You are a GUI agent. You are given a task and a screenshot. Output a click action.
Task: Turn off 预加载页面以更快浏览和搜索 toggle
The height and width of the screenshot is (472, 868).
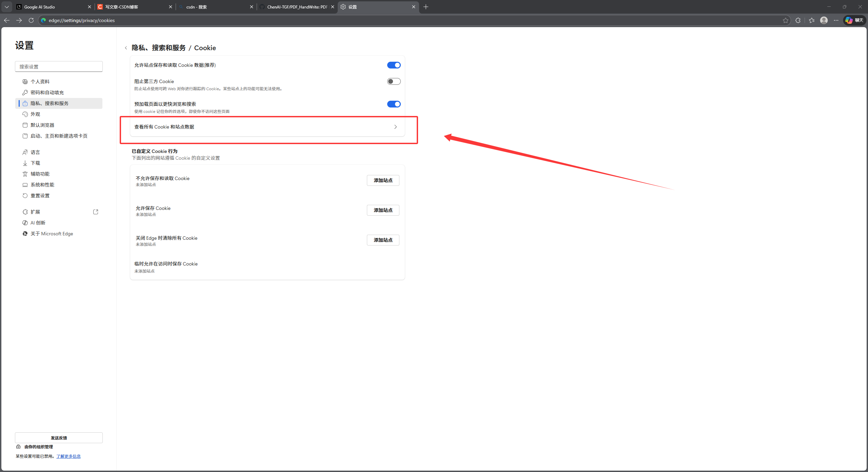[394, 104]
